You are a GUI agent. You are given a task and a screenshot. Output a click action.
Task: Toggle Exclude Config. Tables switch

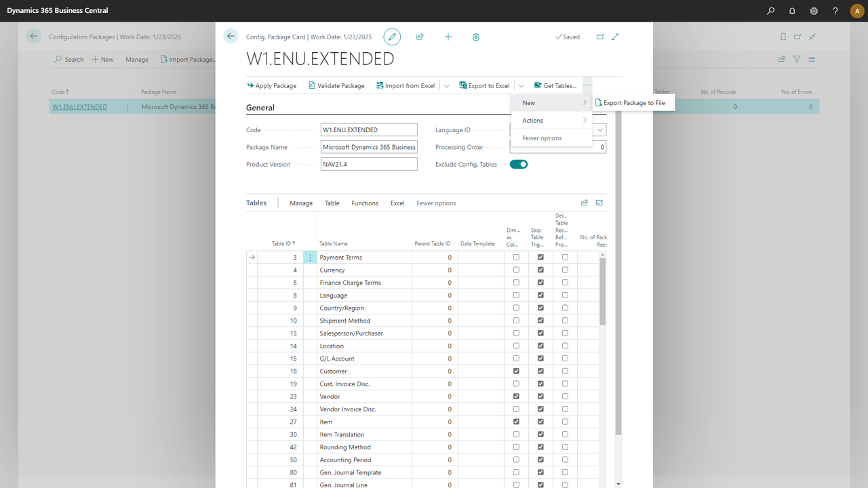(519, 164)
